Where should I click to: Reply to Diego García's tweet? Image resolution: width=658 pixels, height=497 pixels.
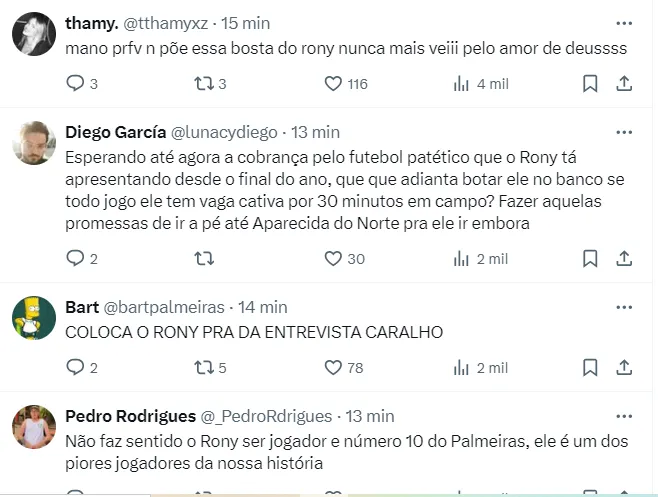pyautogui.click(x=76, y=259)
